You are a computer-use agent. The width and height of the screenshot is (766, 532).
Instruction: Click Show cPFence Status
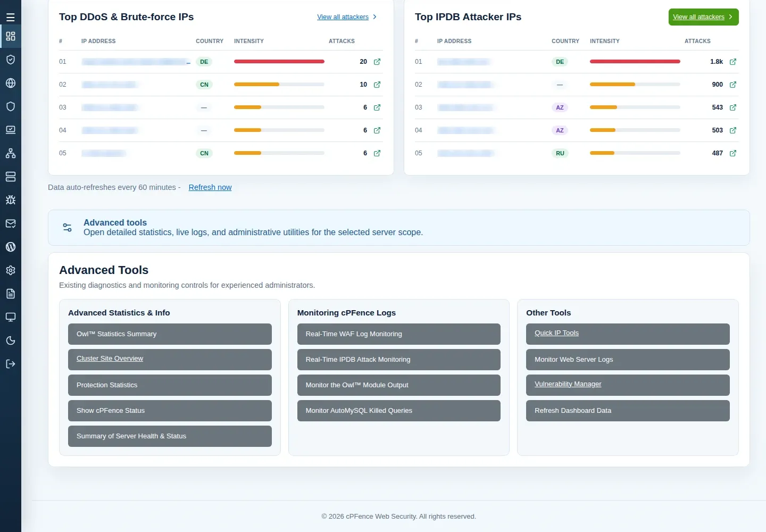pyautogui.click(x=170, y=411)
